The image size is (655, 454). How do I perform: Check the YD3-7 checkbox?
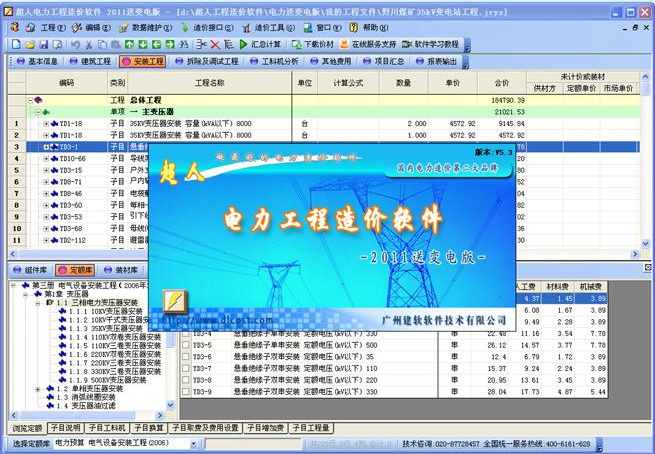click(186, 368)
